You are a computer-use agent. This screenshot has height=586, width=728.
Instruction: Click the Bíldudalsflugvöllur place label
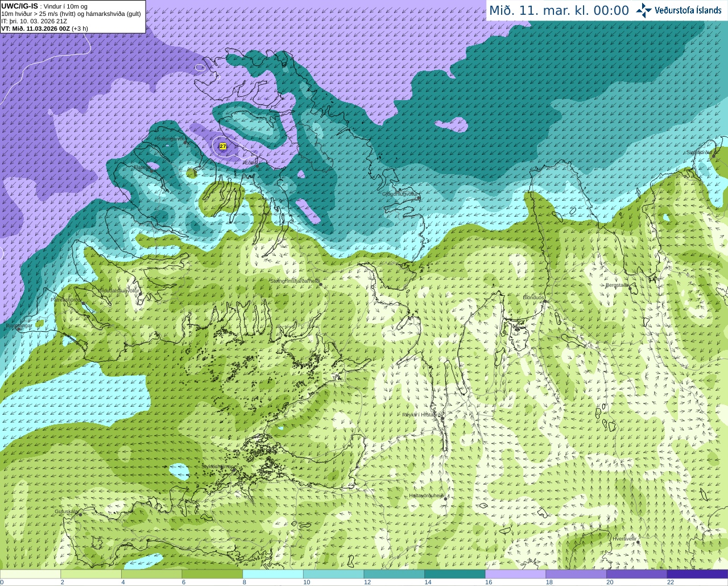(119, 291)
